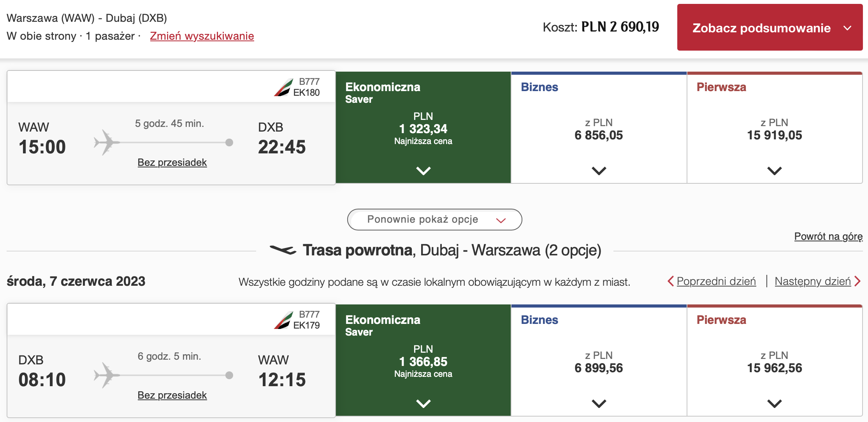Go to next day with Następny dzień
868x422 pixels.
click(x=812, y=281)
